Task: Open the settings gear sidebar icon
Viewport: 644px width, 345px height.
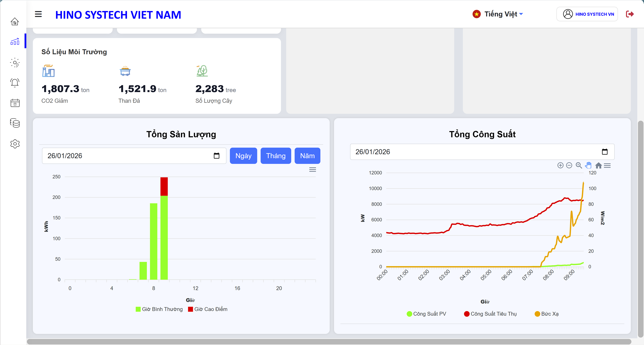Action: tap(15, 144)
